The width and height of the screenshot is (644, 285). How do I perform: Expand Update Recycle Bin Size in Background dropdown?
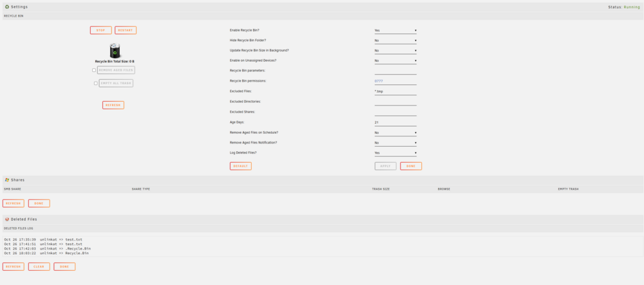395,50
